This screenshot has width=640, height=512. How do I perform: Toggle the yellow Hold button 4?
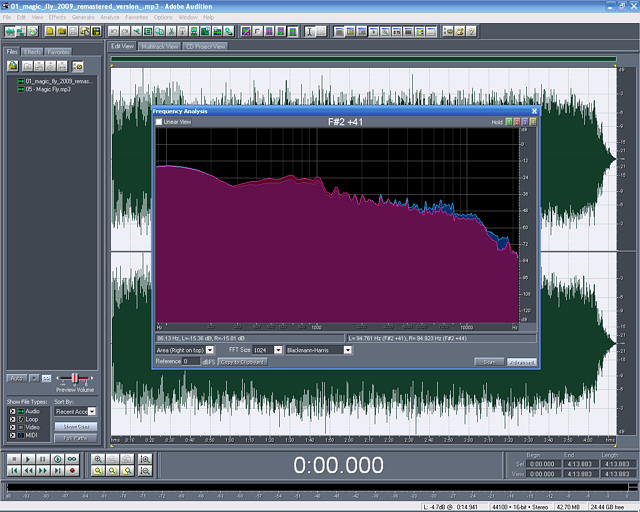[533, 122]
